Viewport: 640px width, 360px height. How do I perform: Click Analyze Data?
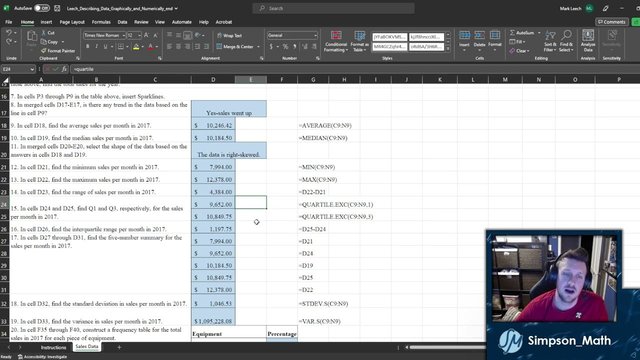[588, 40]
